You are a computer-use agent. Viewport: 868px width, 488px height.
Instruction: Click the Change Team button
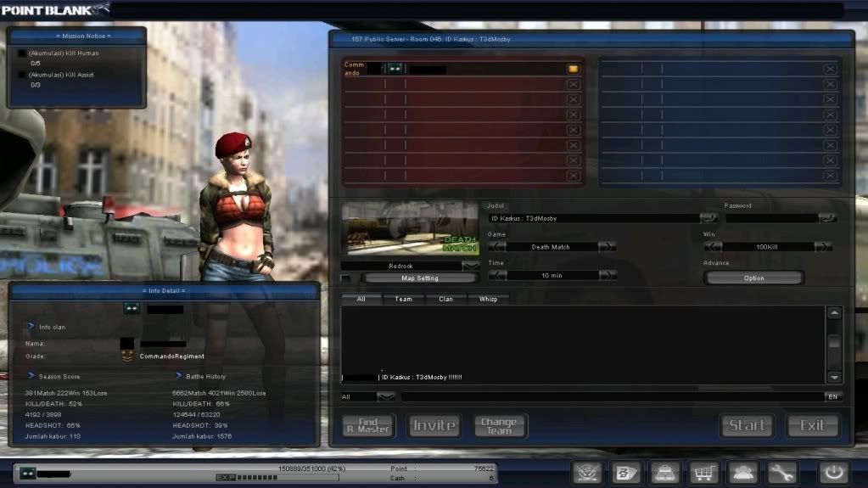coord(499,425)
